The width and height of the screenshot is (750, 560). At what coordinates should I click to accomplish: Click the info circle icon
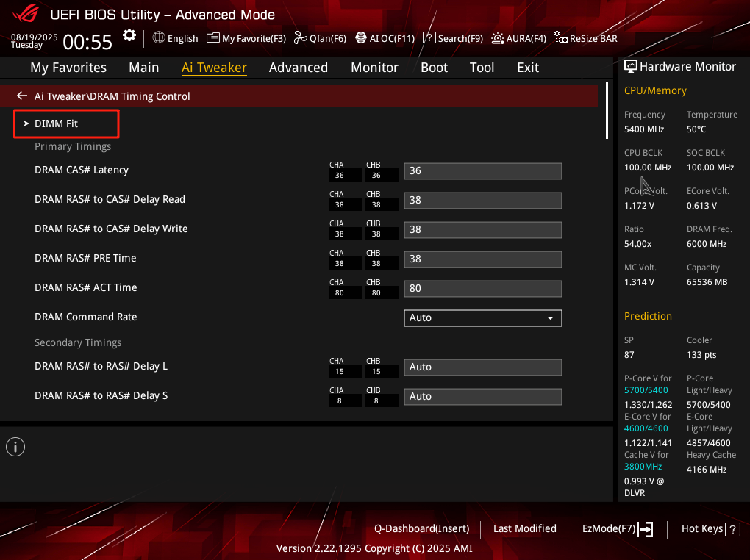[x=15, y=447]
